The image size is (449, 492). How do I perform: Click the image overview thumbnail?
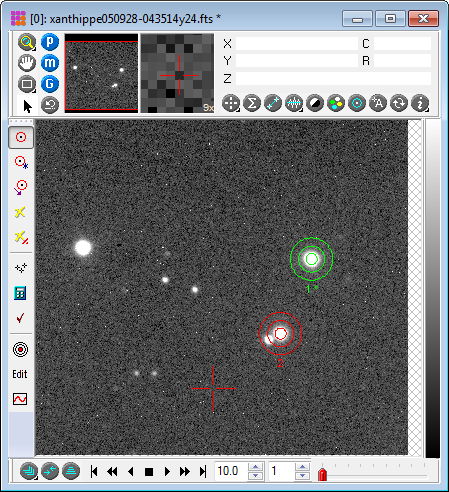[x=101, y=73]
